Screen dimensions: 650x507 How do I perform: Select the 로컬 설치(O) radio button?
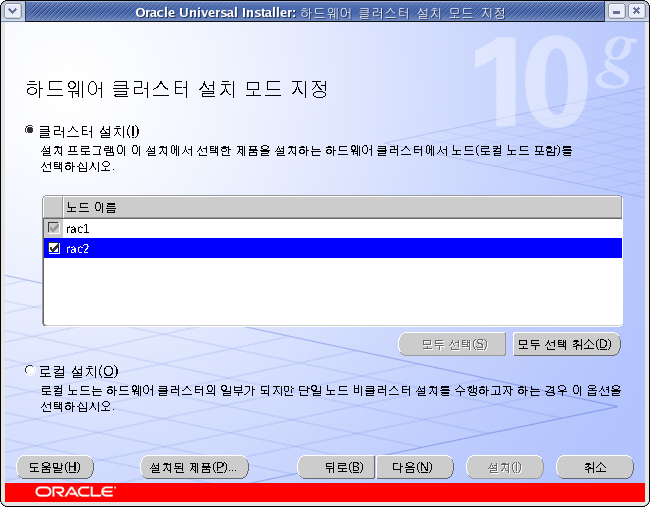29,370
